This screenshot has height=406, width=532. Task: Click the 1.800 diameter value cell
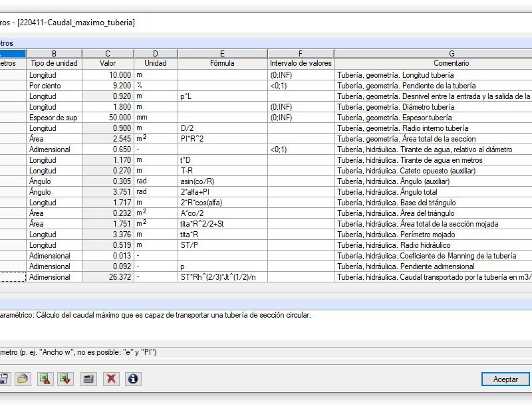tap(108, 107)
